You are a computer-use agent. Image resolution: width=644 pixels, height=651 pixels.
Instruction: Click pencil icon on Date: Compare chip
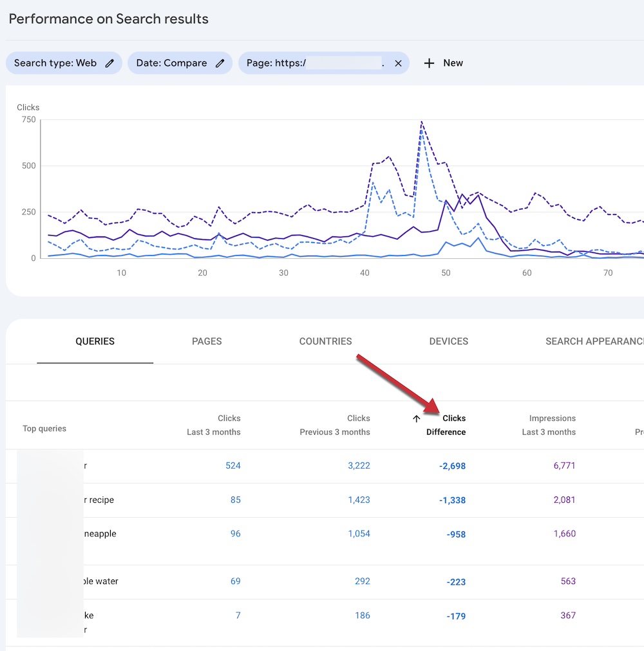click(220, 63)
